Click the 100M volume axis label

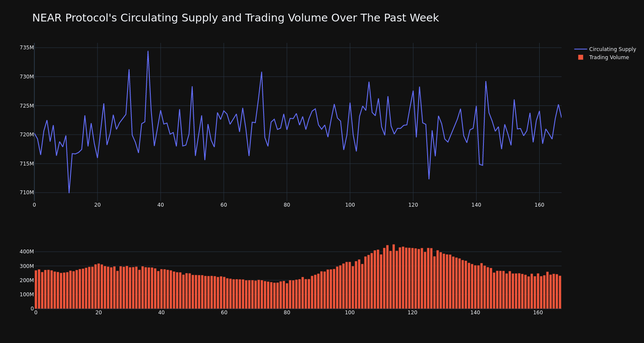[x=27, y=295]
